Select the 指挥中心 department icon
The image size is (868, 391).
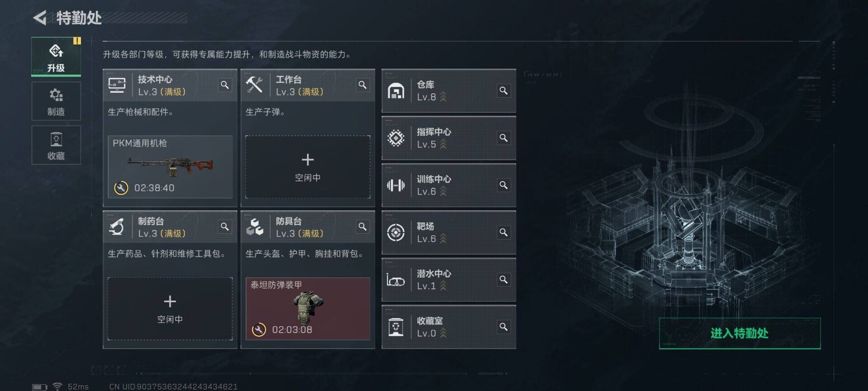[x=396, y=138]
